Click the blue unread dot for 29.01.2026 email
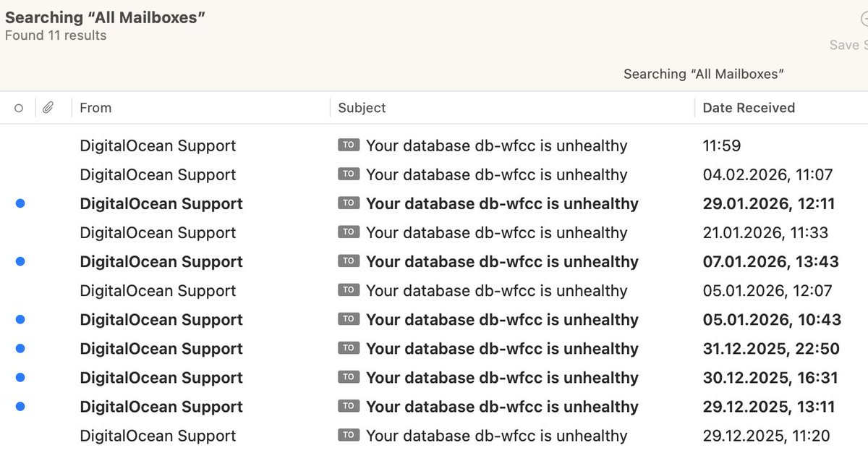This screenshot has width=868, height=469. click(x=20, y=204)
